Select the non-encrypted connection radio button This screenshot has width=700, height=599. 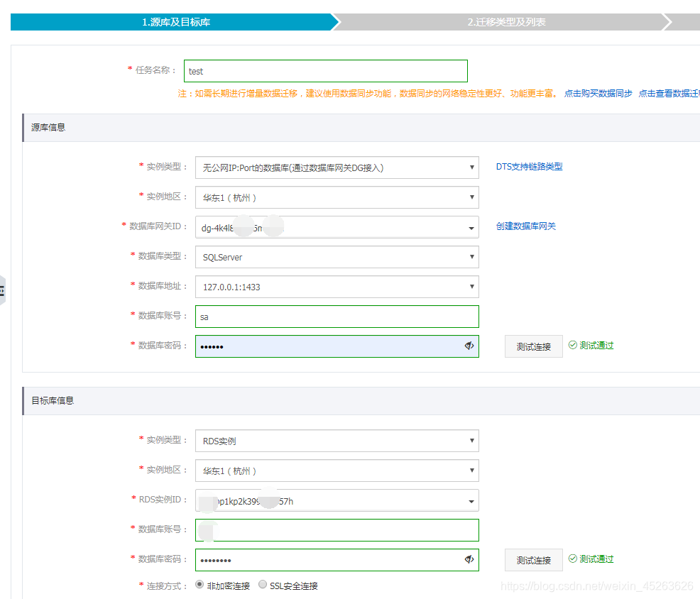(199, 584)
